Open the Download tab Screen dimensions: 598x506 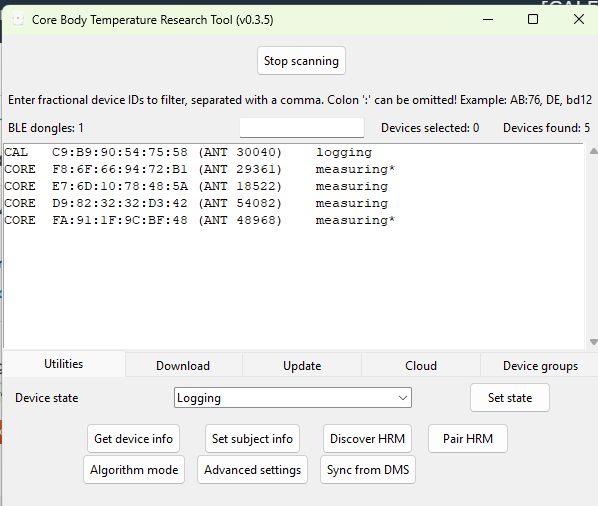(x=183, y=366)
